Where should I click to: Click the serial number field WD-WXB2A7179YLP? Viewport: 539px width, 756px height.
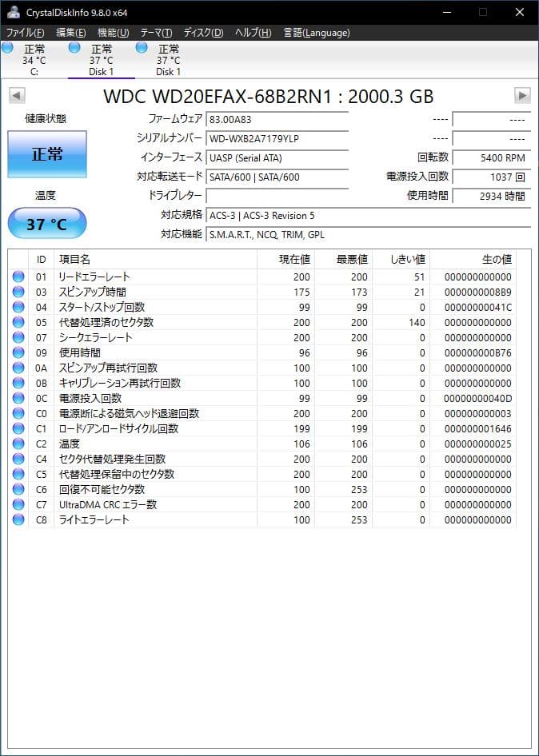click(277, 139)
